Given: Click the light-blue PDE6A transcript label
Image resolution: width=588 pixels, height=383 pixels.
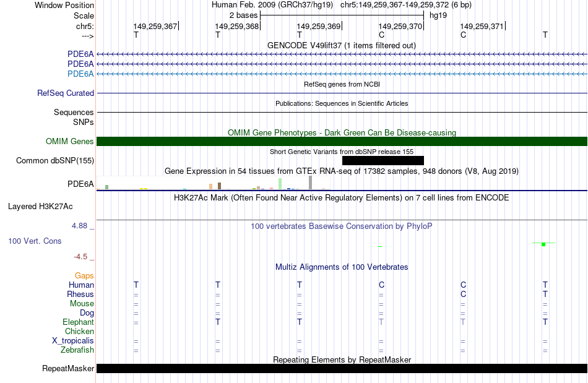Looking at the screenshot, I should 80,74.
